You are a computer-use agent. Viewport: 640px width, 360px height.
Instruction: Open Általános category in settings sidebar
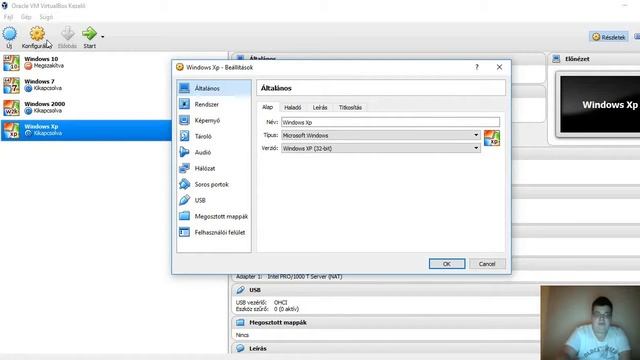(x=214, y=88)
